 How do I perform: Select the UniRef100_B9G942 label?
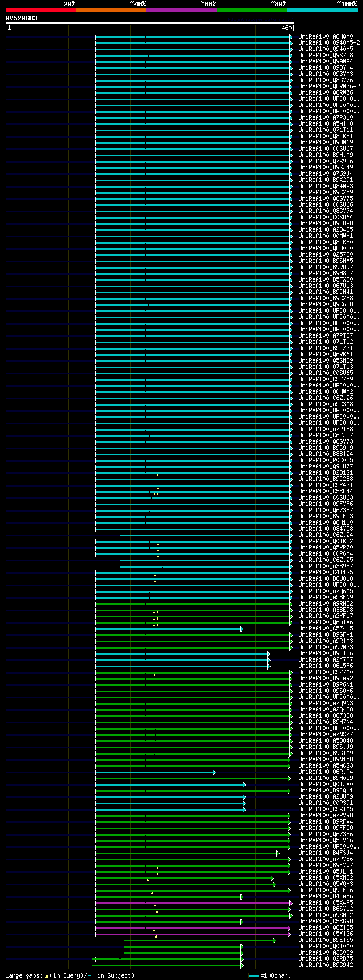click(x=325, y=965)
